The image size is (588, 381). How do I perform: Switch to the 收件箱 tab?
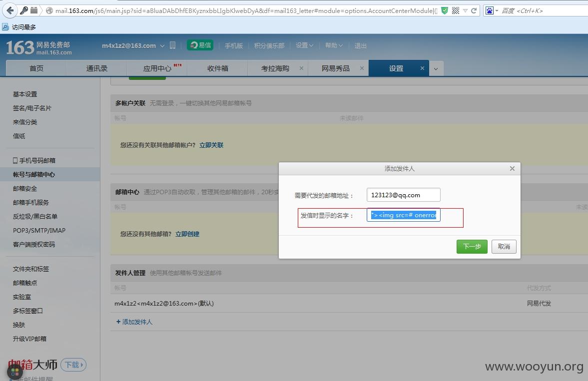tap(217, 68)
